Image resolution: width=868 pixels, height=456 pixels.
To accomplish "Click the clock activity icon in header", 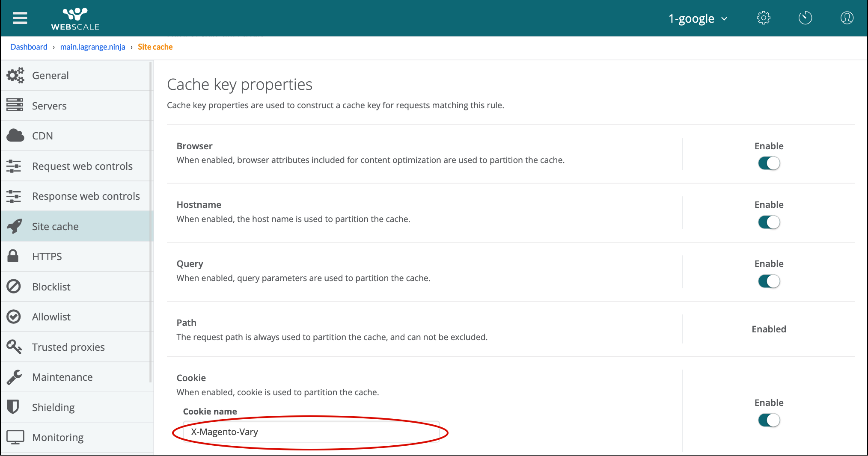I will (x=805, y=18).
